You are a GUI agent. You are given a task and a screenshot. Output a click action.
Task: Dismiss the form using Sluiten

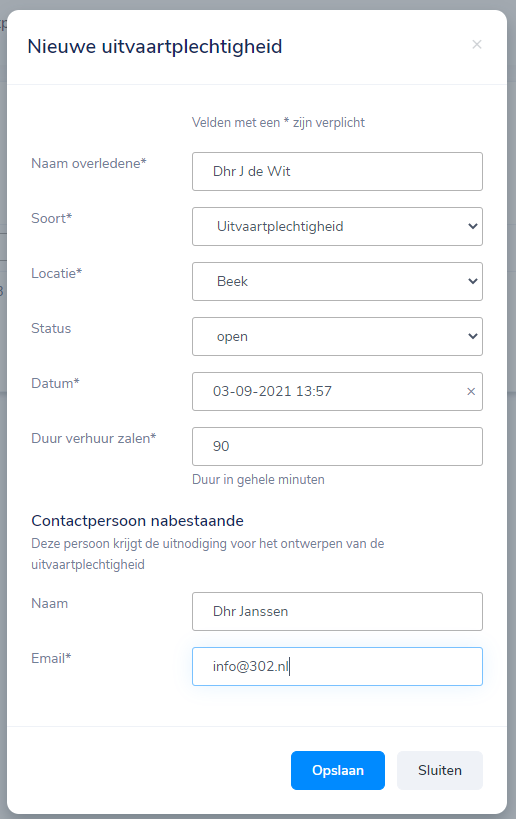440,770
